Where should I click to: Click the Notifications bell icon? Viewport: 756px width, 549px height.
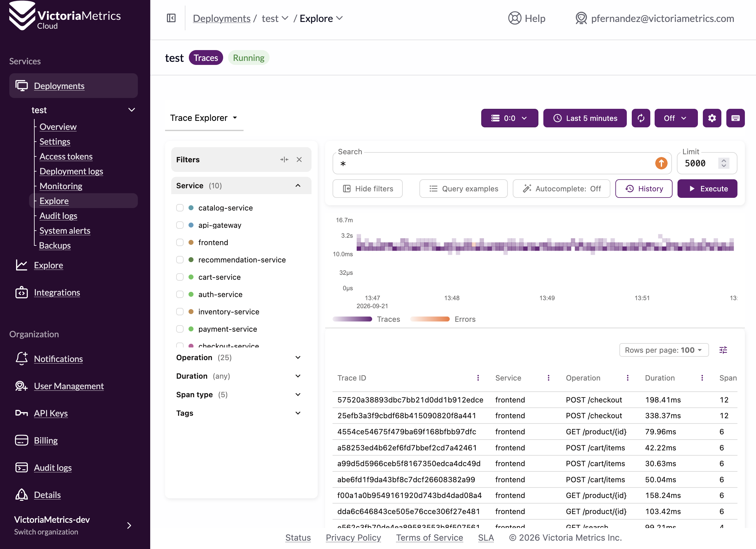click(22, 359)
